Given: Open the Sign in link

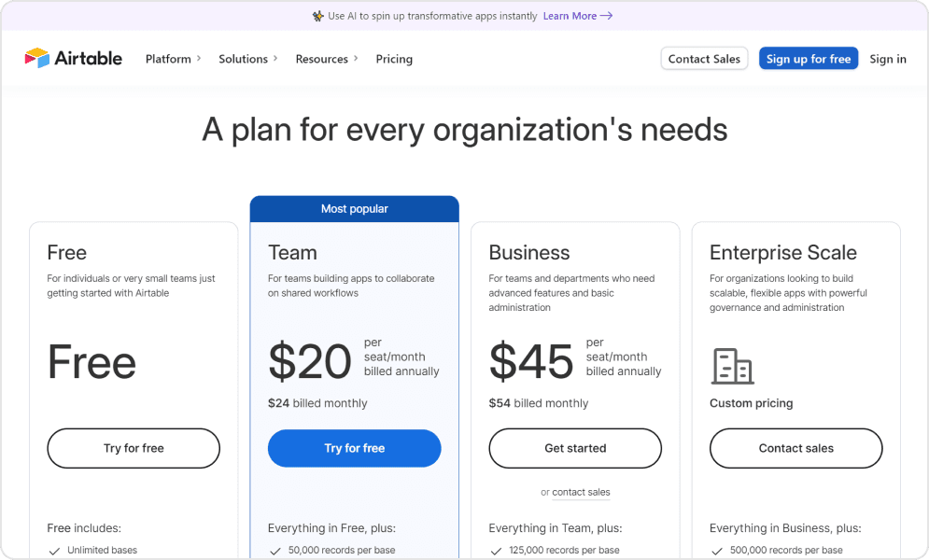Looking at the screenshot, I should click(888, 59).
